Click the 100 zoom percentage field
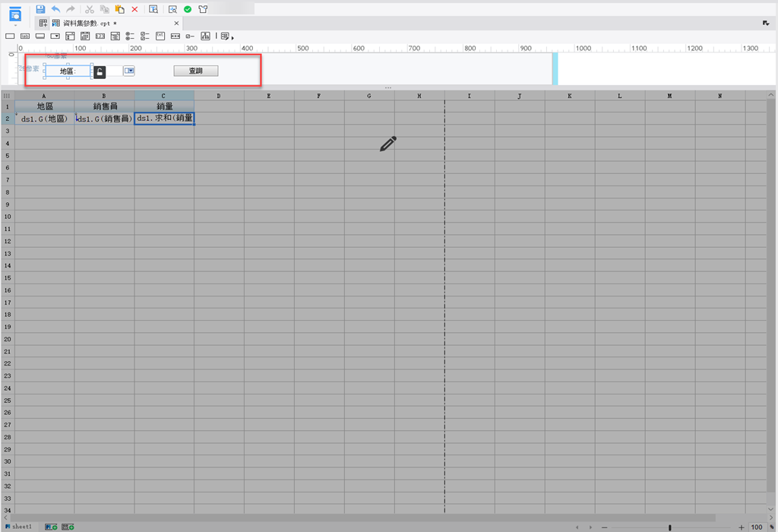778x532 pixels. click(x=757, y=527)
